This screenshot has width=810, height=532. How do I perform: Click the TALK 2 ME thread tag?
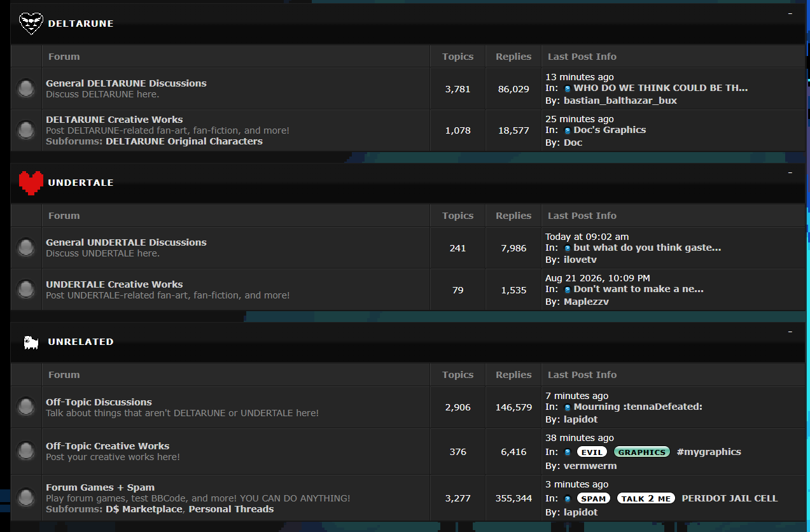click(646, 499)
